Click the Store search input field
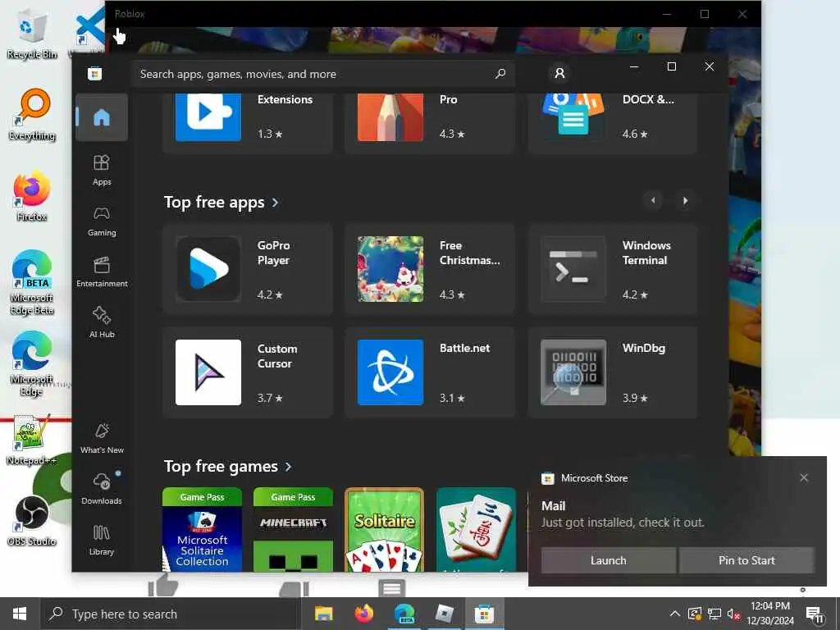Screen dimensions: 840x630 click(323, 73)
